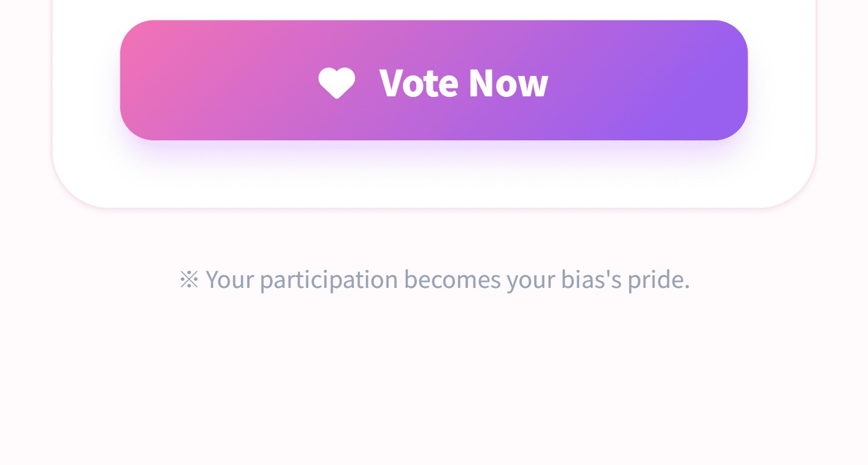Tap the pink left edge of Vote button
This screenshot has width=868, height=465.
pos(135,80)
